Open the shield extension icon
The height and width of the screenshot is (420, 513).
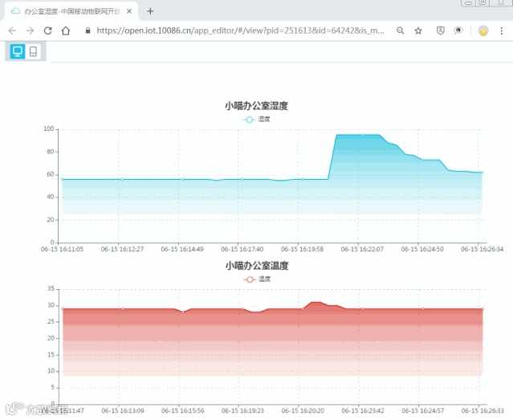tap(441, 31)
